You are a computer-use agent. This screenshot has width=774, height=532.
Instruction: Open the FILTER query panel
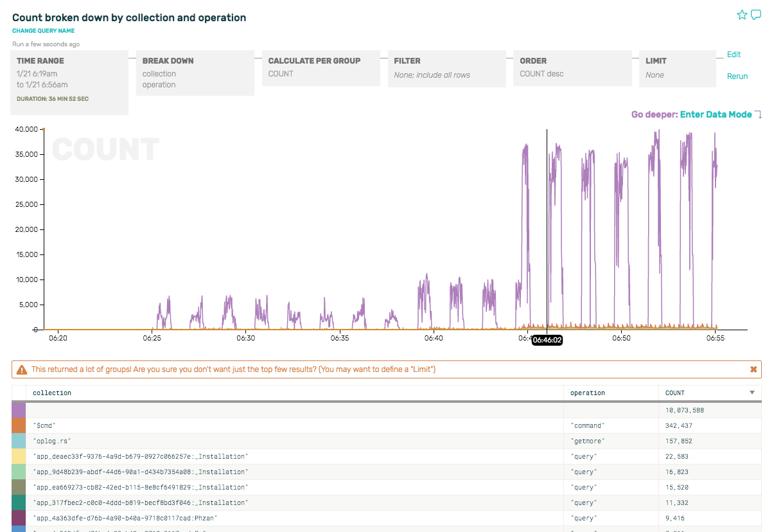[x=448, y=68]
